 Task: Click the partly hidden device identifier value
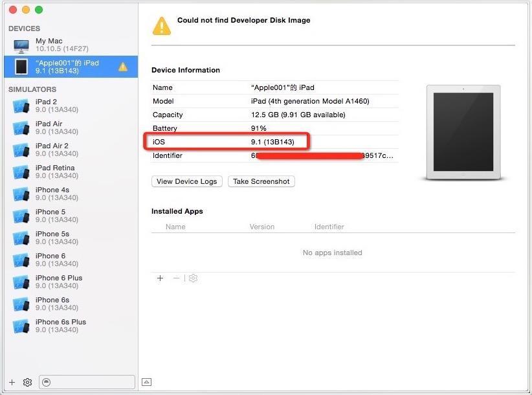[322, 155]
